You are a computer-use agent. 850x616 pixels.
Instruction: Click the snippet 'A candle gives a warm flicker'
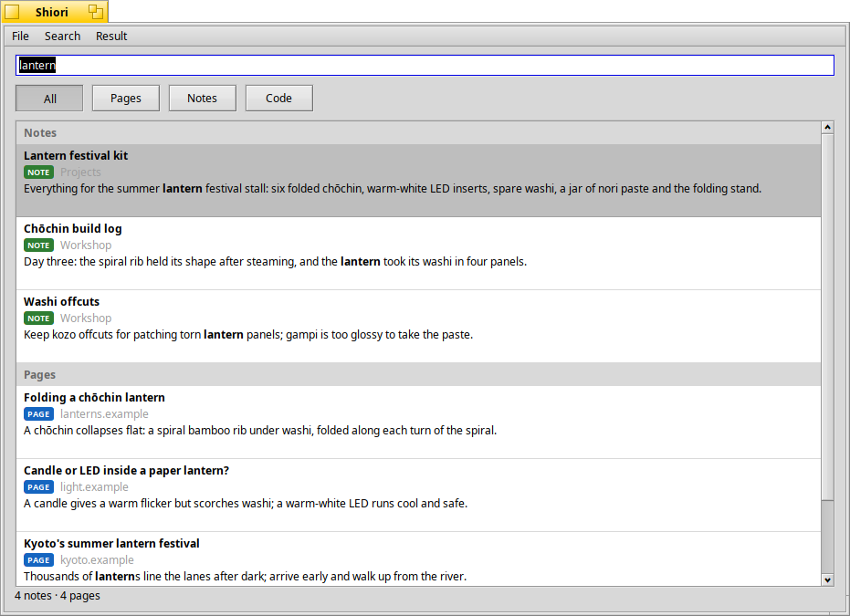coord(246,504)
